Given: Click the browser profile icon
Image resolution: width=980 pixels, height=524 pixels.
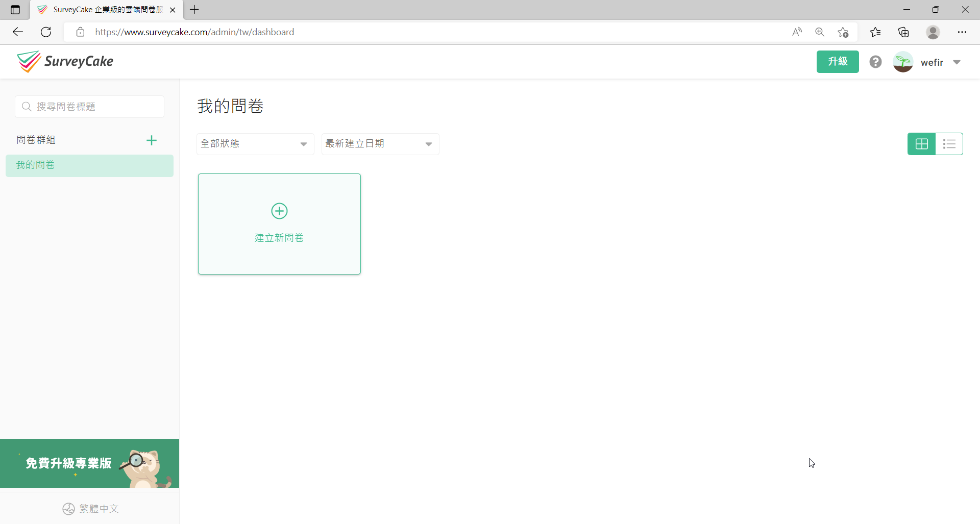Looking at the screenshot, I should pyautogui.click(x=933, y=32).
